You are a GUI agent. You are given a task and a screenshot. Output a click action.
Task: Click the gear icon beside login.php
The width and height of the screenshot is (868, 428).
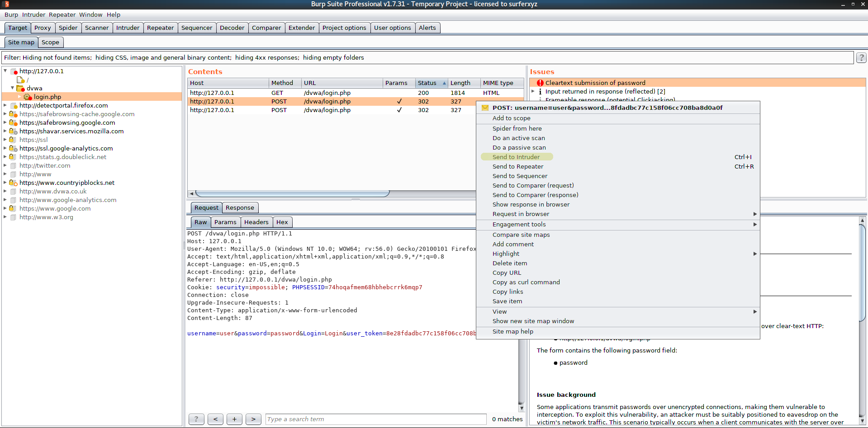28,97
